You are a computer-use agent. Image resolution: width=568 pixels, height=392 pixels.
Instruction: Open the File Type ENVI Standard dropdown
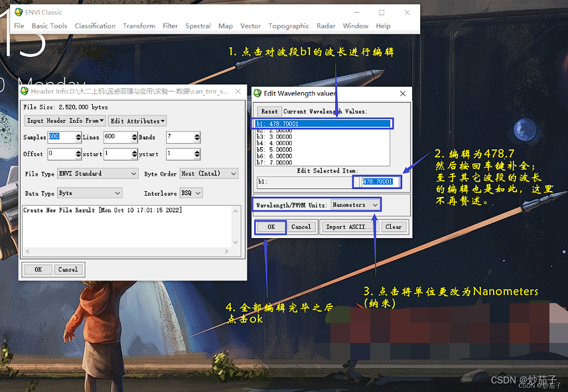tap(98, 173)
